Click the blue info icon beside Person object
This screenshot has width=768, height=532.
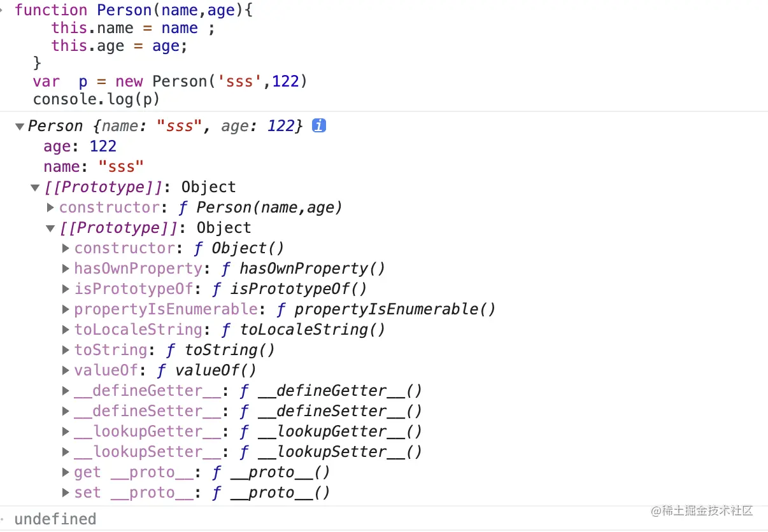319,126
